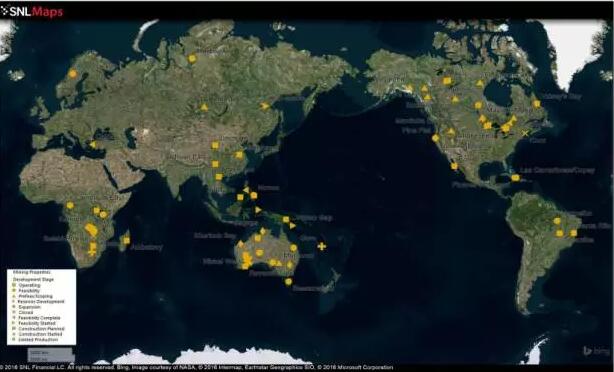Click the SNL Maps logo
Viewport: 614px width, 372px height.
coord(32,11)
